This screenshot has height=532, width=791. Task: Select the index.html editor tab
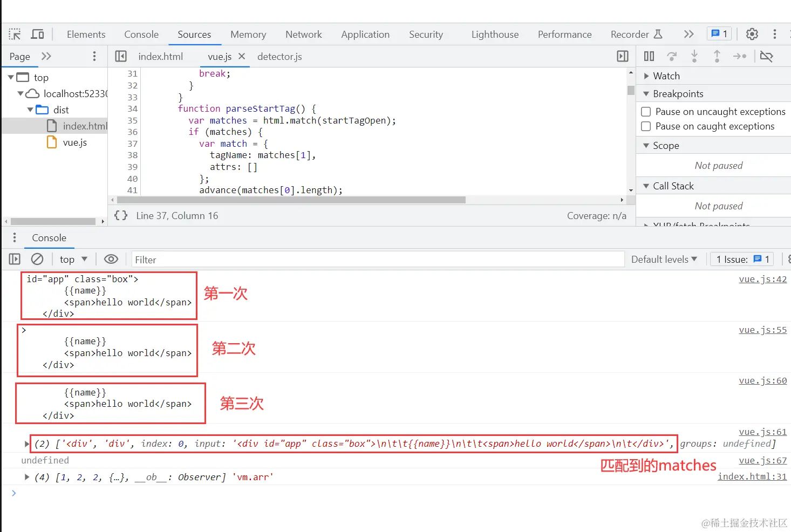coord(160,56)
